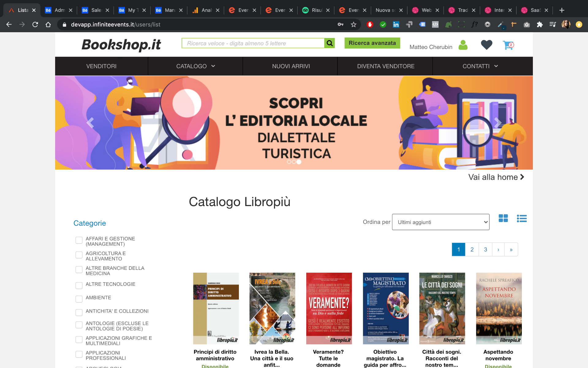Show previous banner slide arrow
Image resolution: width=588 pixels, height=368 pixels.
(90, 123)
